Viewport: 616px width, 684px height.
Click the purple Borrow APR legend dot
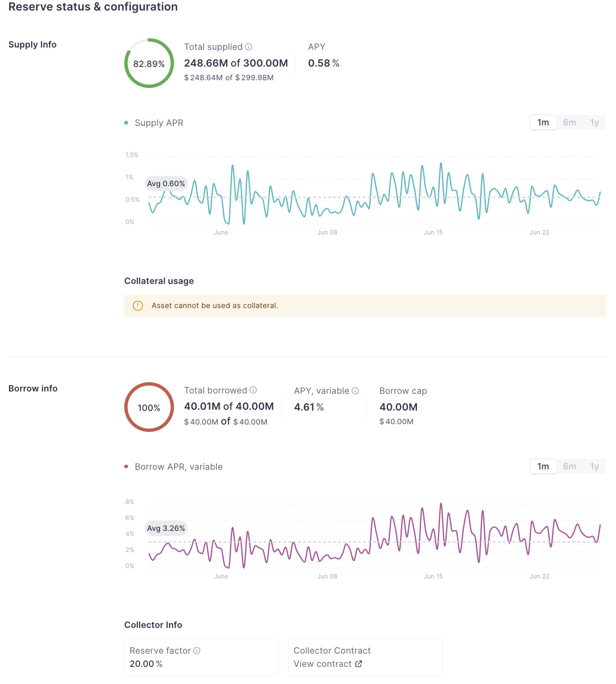click(x=126, y=467)
